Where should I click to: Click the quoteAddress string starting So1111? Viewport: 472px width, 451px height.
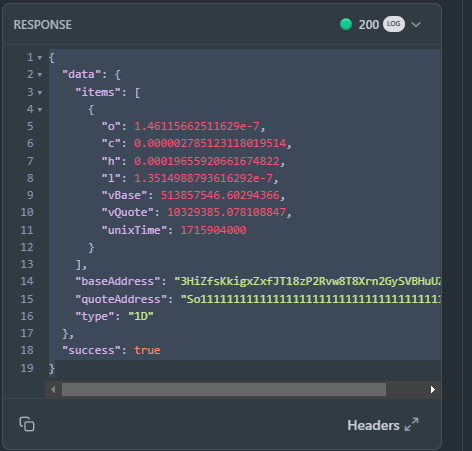click(x=311, y=299)
